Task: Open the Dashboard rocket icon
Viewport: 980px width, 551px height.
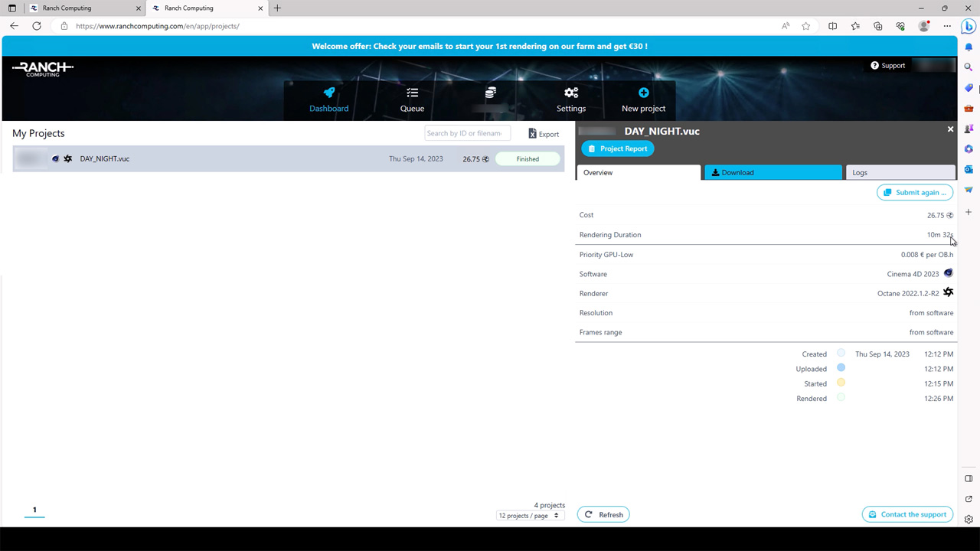Action: (x=329, y=93)
